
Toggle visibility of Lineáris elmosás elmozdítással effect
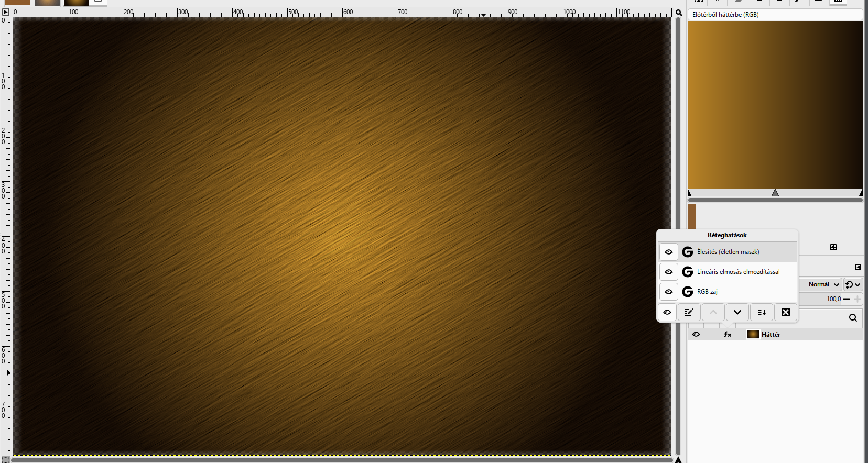[x=669, y=272]
